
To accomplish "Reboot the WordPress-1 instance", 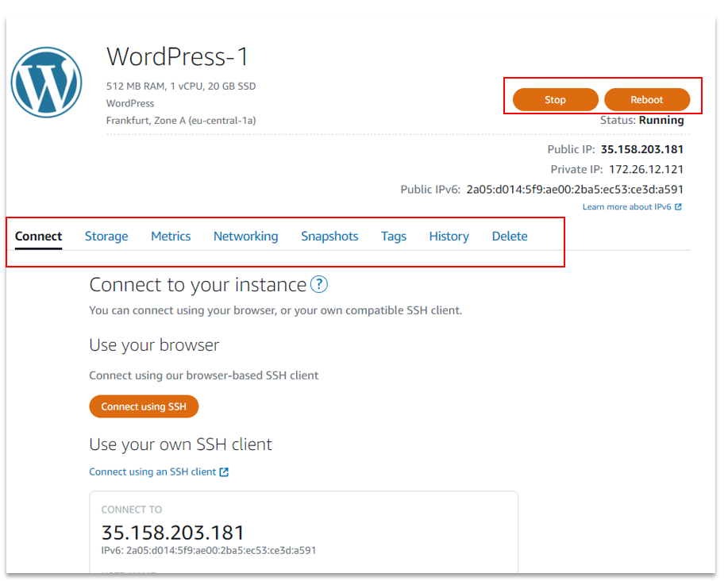I will point(647,100).
